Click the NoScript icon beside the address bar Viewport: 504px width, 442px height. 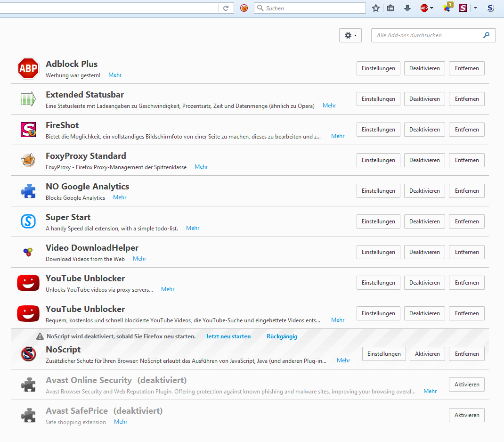pos(244,8)
